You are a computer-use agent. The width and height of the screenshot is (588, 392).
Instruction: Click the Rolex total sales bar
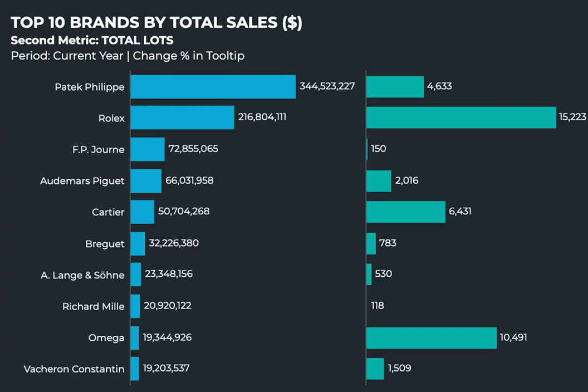182,117
